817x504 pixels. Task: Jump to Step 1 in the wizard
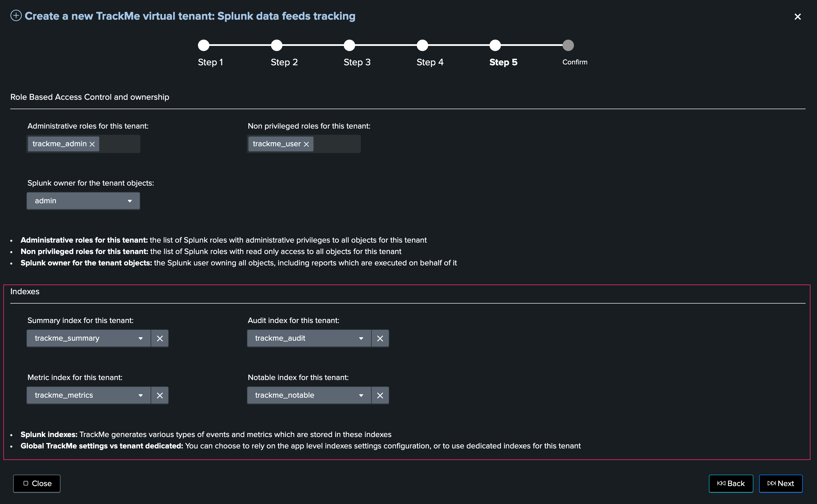(204, 45)
